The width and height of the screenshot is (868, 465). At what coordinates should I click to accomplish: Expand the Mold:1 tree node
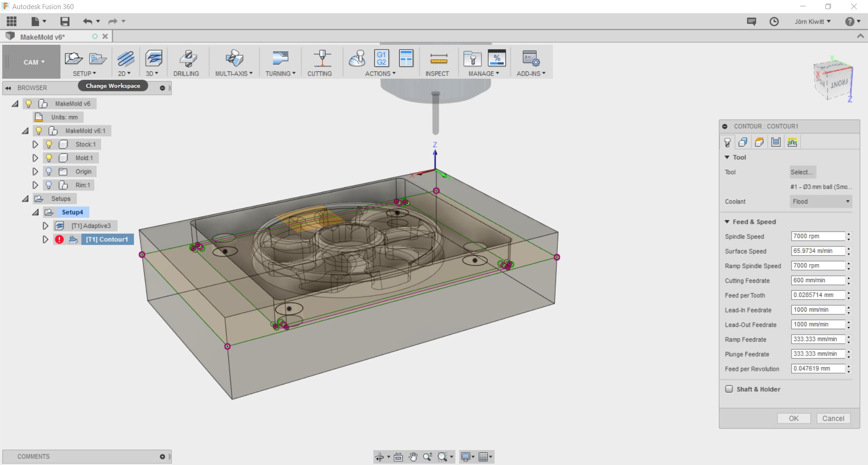[x=35, y=158]
